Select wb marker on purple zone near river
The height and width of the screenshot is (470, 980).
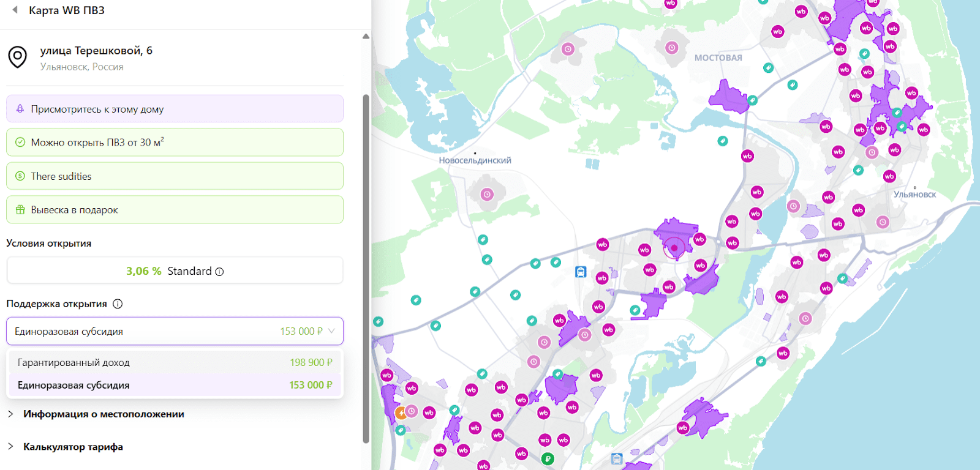pyautogui.click(x=683, y=428)
